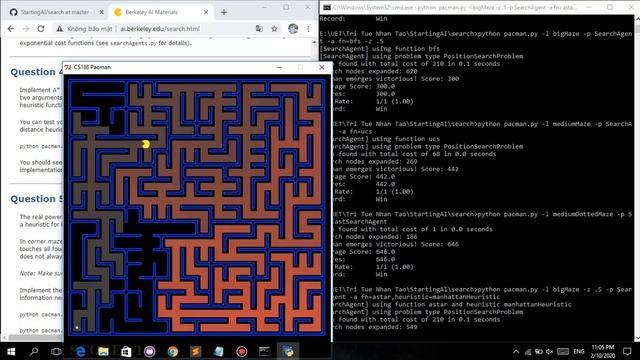Open Sublime Text from taskbar
640x360 pixels.
click(x=196, y=351)
